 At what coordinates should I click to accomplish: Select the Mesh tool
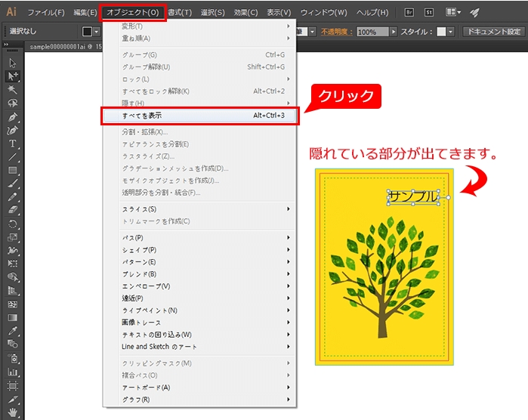[x=12, y=304]
